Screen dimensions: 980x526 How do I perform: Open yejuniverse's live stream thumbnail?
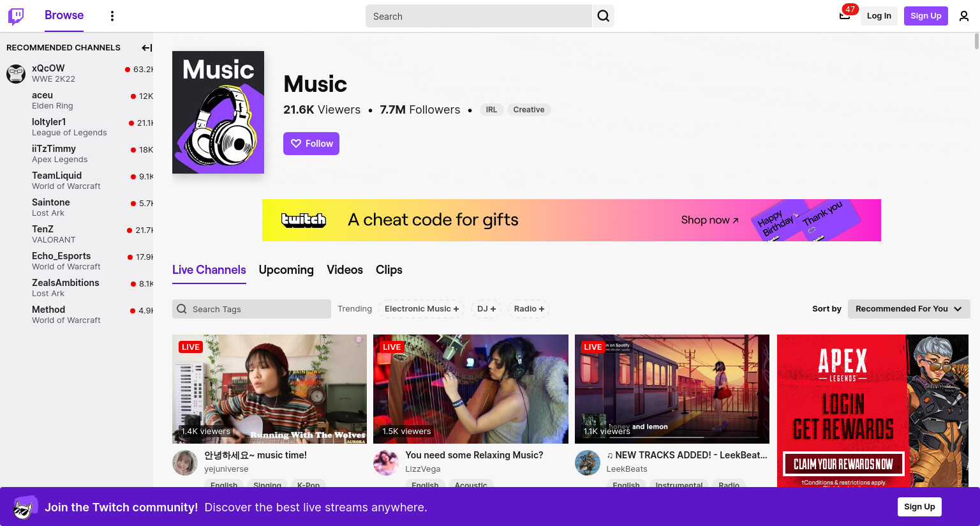tap(269, 389)
